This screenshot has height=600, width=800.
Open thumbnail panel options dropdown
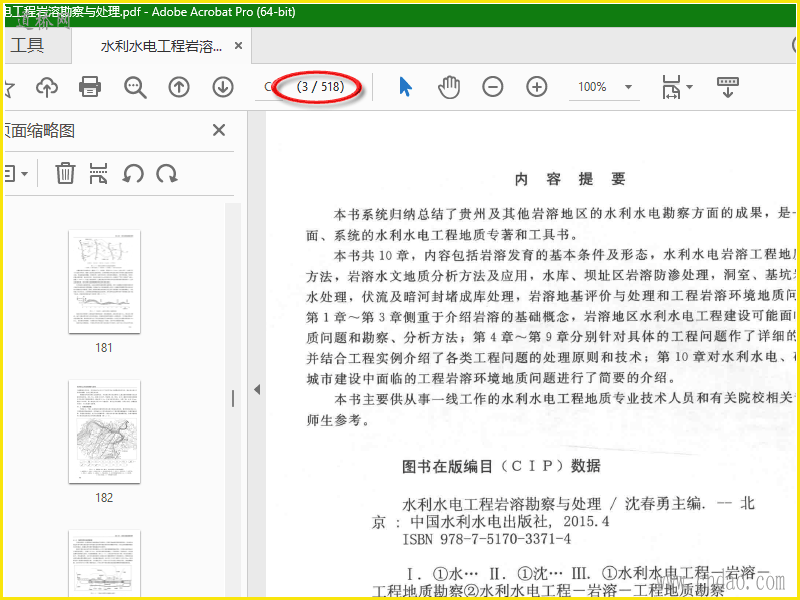(16, 174)
